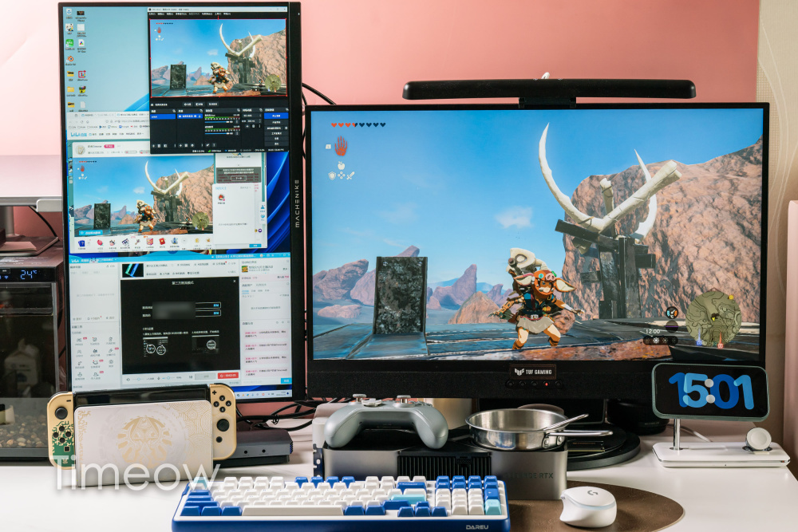Viewport: 798px width, 532px height.
Task: Click the browser back arrow
Action: [70, 122]
